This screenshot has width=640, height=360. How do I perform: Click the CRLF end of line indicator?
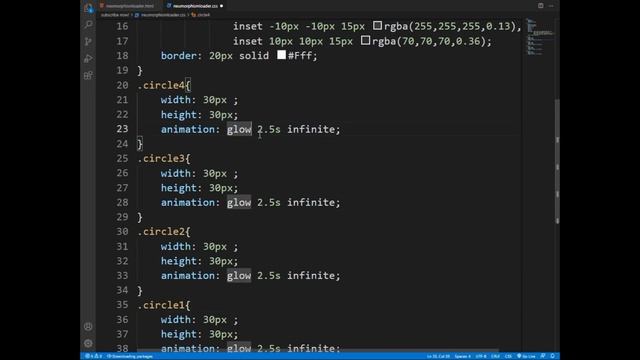495,356
